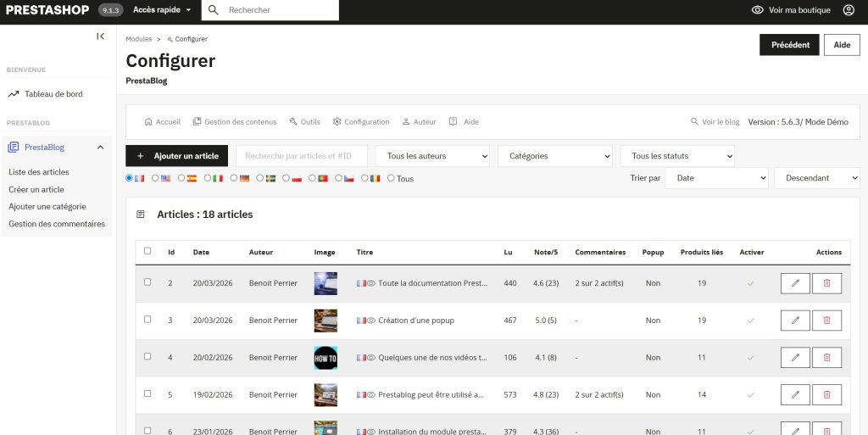868x435 pixels.
Task: Select the French flag language radio
Action: click(x=130, y=178)
